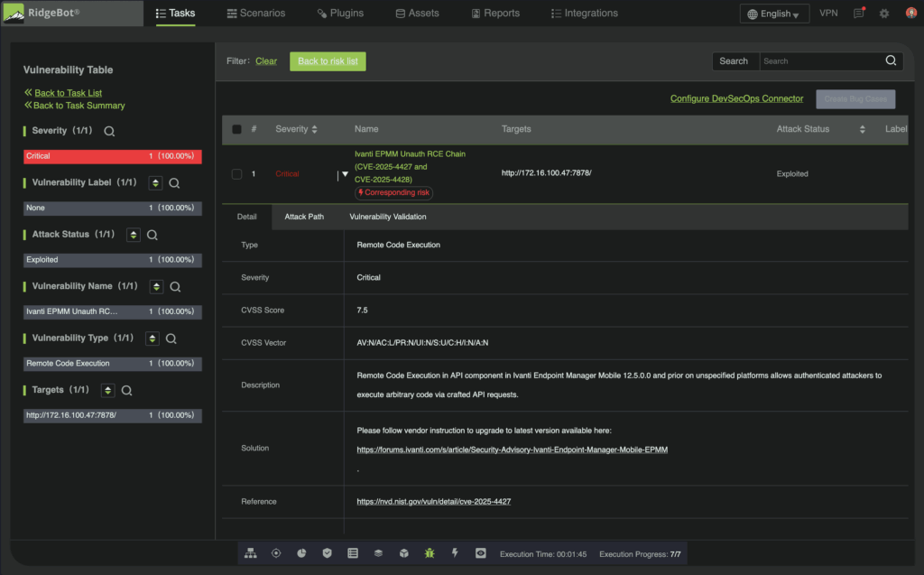Filter by Remote Code Execution type bar
Viewport: 924px width, 575px height.
click(113, 364)
